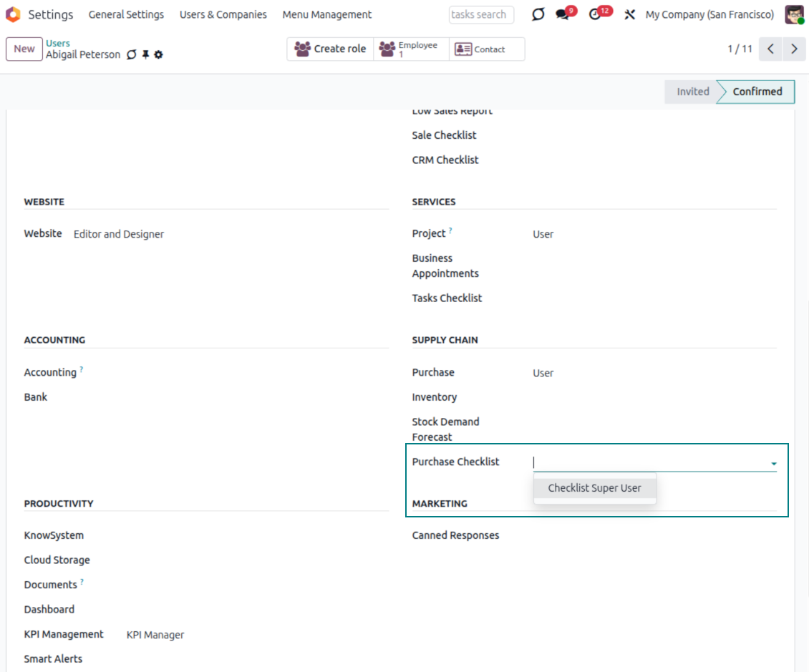
Task: Open the Menu Management menu
Action: (x=326, y=14)
